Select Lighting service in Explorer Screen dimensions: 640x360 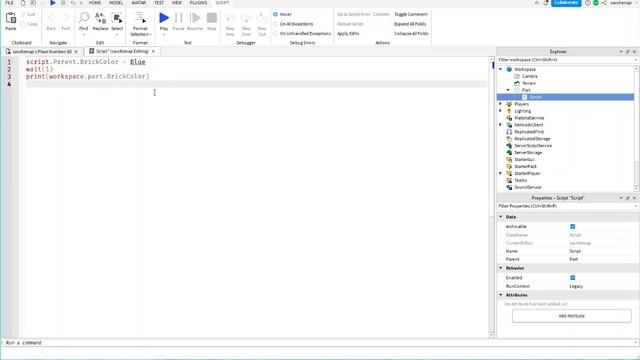pyautogui.click(x=522, y=111)
